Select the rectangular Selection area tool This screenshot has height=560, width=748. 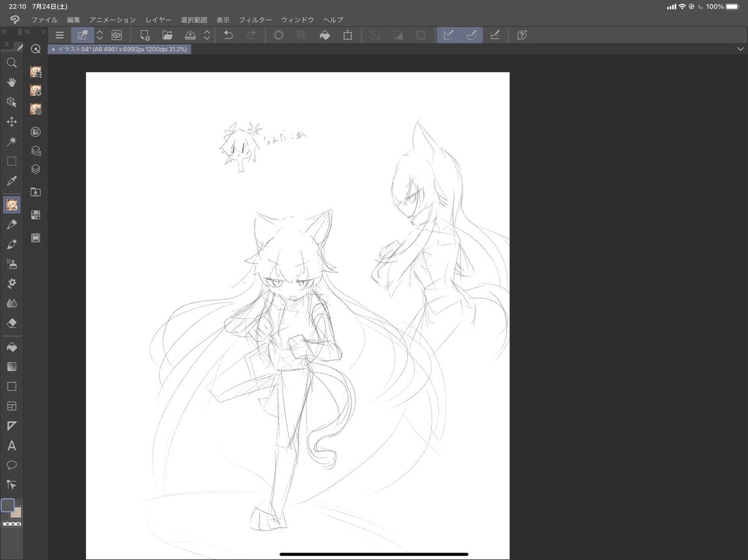pos(11,161)
